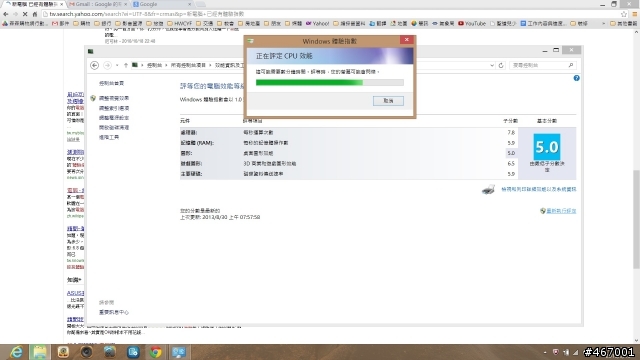The image size is (640, 360).
Task: Open the Yahoo! bookmark
Action: point(318,24)
